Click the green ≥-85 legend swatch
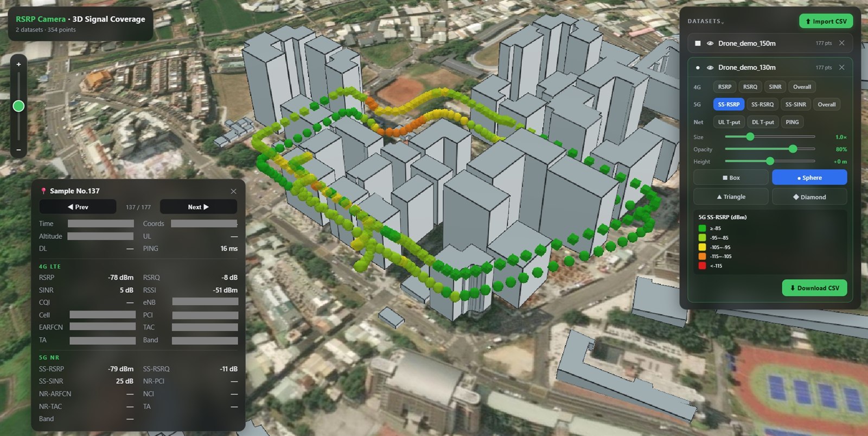Viewport: 868px width, 436px height. pyautogui.click(x=702, y=228)
